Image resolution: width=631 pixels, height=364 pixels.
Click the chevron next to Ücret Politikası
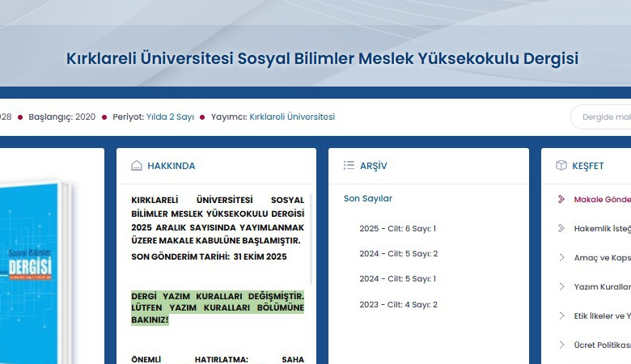(561, 345)
